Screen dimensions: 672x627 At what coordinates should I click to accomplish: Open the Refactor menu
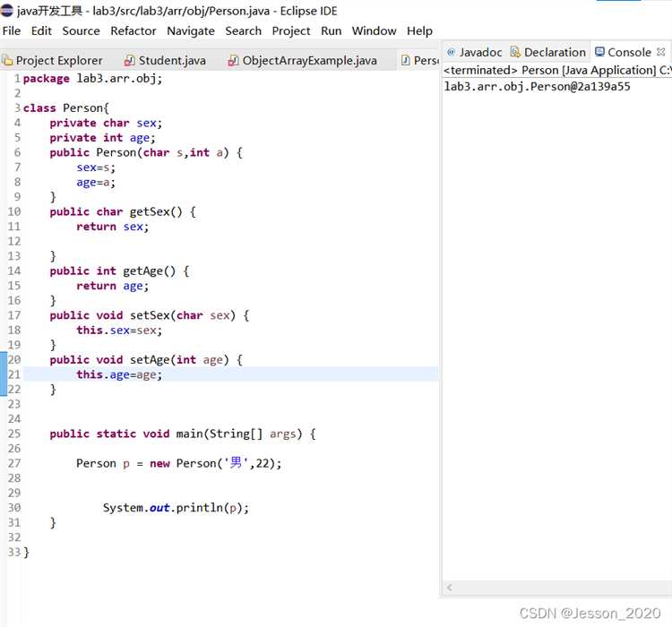click(x=134, y=30)
